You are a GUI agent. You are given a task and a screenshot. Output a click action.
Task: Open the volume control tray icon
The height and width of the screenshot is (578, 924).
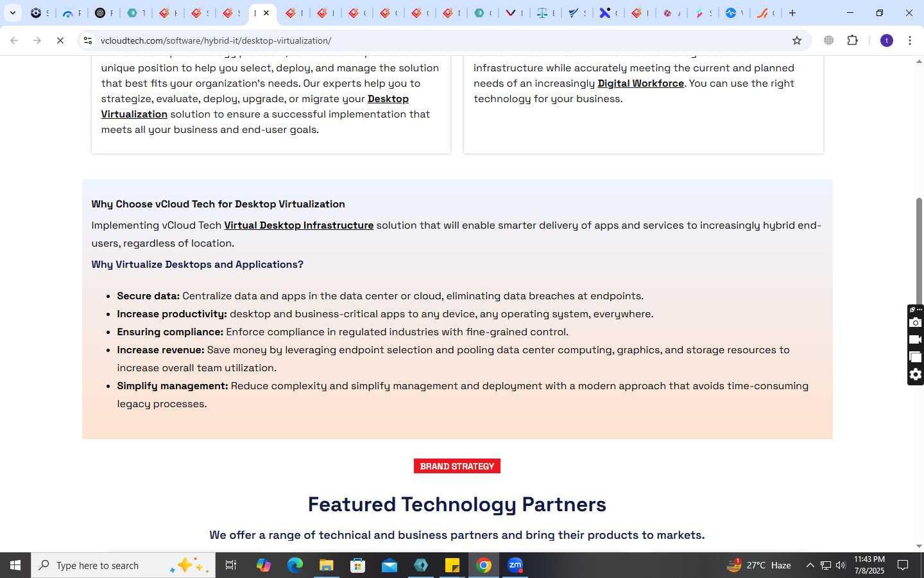[841, 565]
